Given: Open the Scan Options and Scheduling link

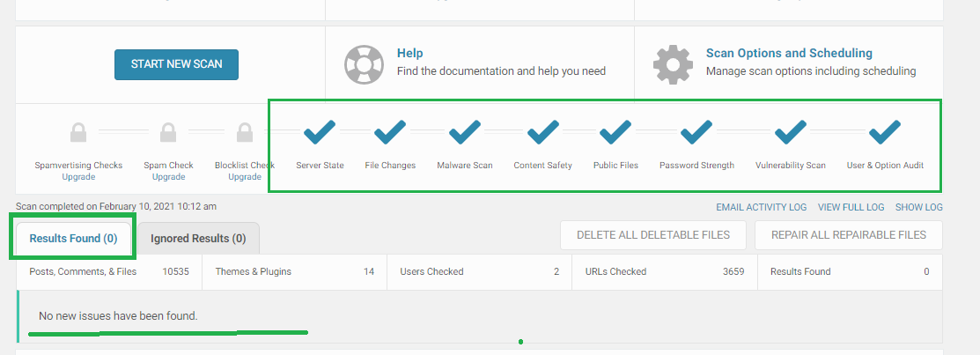Looking at the screenshot, I should [x=789, y=53].
